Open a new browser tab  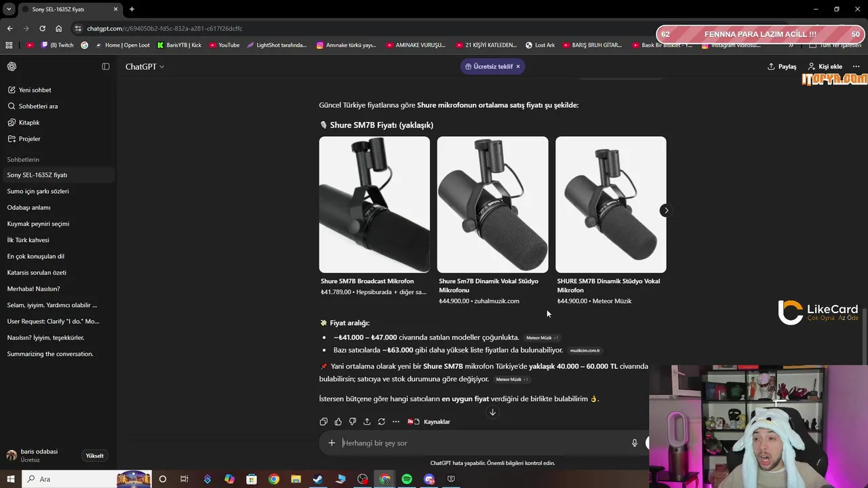pyautogui.click(x=132, y=9)
